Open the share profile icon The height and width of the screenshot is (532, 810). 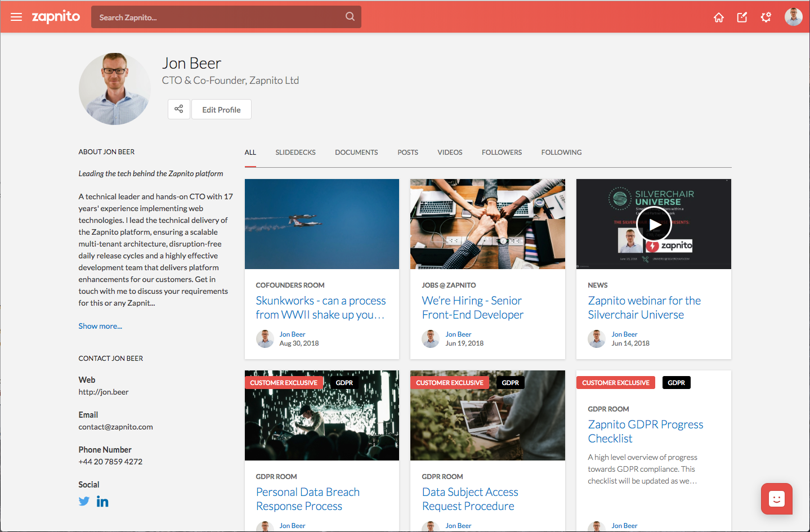click(x=178, y=109)
